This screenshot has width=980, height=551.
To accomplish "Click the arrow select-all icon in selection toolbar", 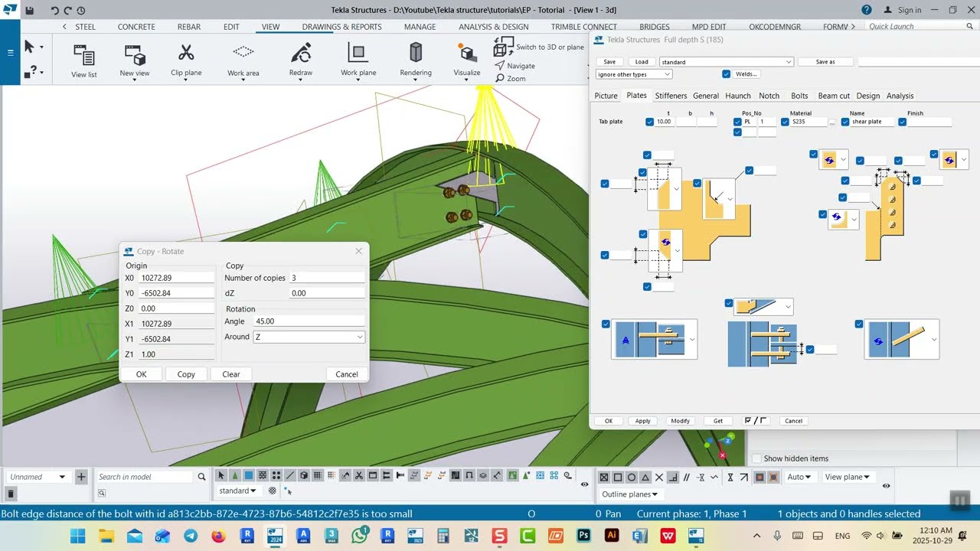I will pyautogui.click(x=221, y=476).
